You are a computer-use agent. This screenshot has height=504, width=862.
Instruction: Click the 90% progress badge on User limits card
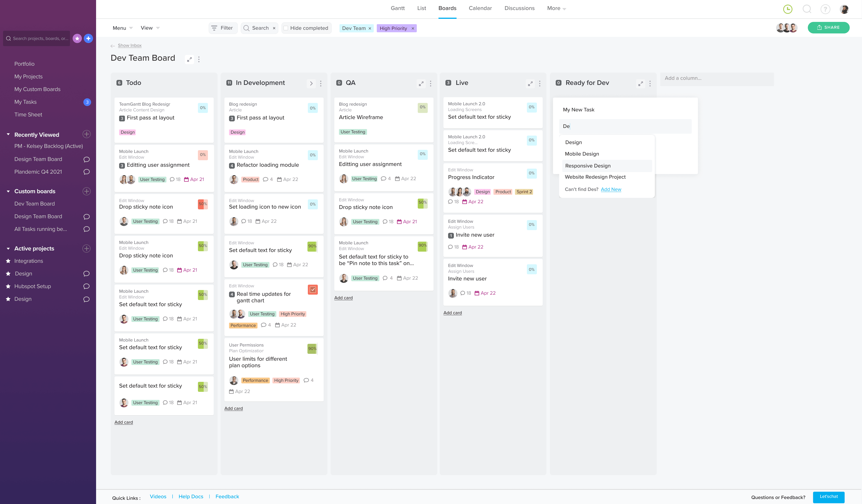pyautogui.click(x=312, y=349)
